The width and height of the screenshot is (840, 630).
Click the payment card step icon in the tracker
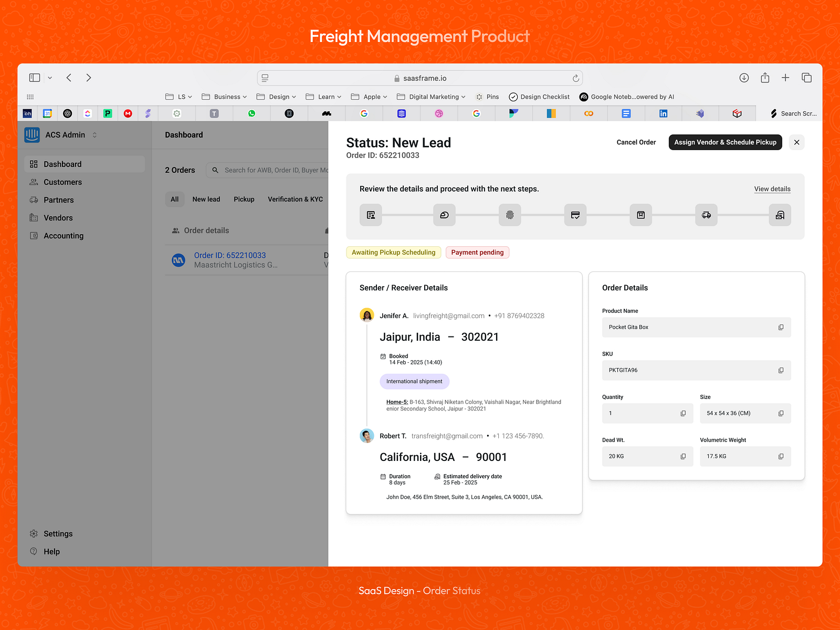[575, 215]
